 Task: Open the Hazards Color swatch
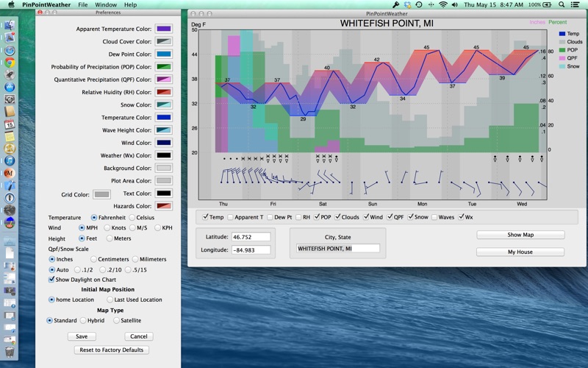pos(164,206)
